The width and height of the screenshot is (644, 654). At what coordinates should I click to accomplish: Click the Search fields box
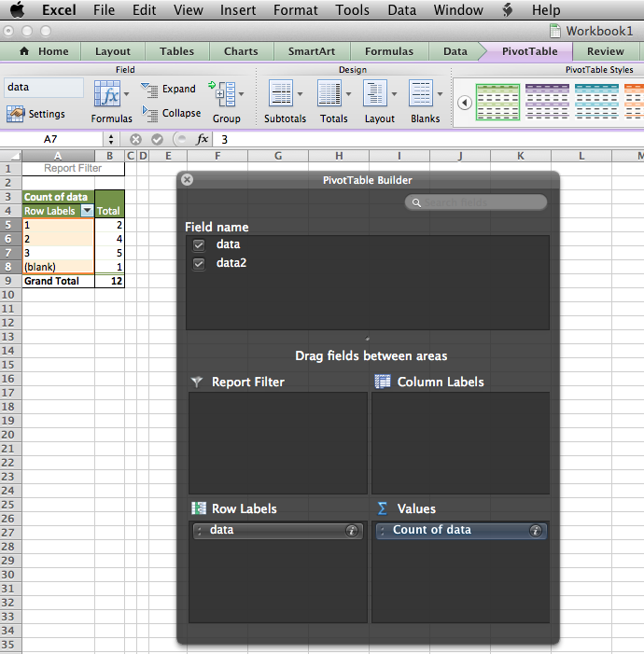[476, 202]
